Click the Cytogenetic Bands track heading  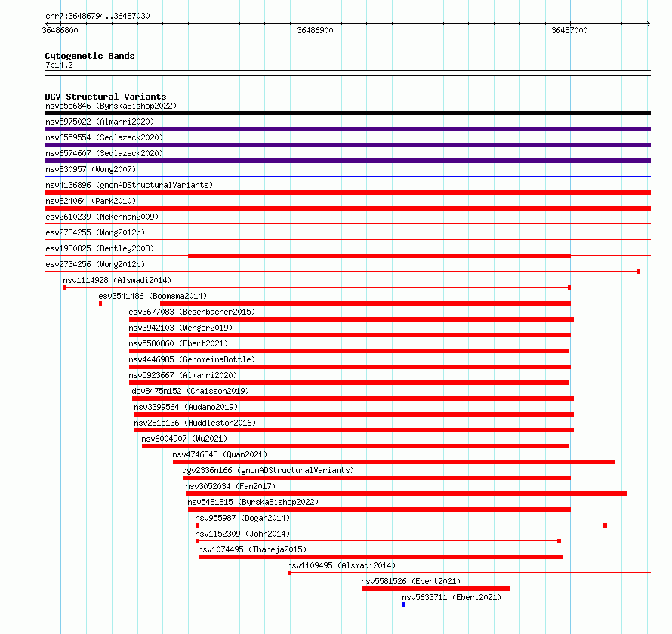click(90, 56)
